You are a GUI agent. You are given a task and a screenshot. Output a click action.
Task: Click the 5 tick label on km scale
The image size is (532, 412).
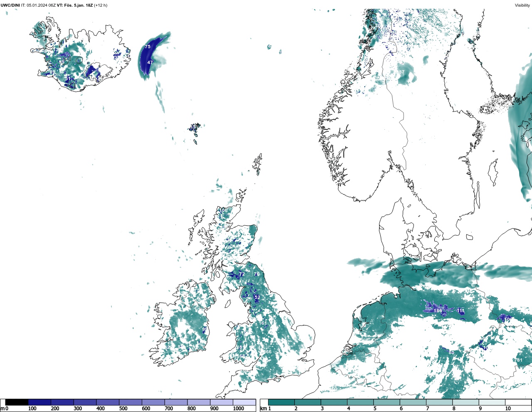tap(375, 409)
